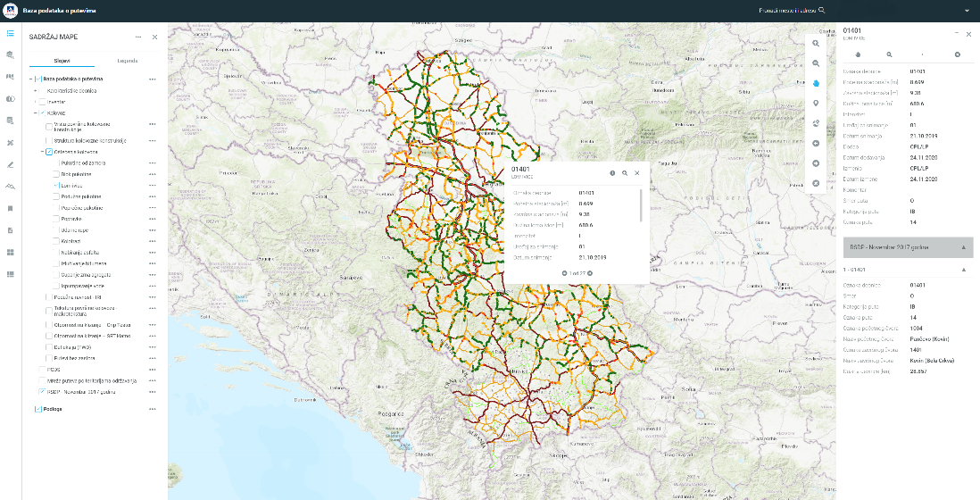Click the application logo in top-left
Screen dimensions: 980x500
(x=10, y=11)
